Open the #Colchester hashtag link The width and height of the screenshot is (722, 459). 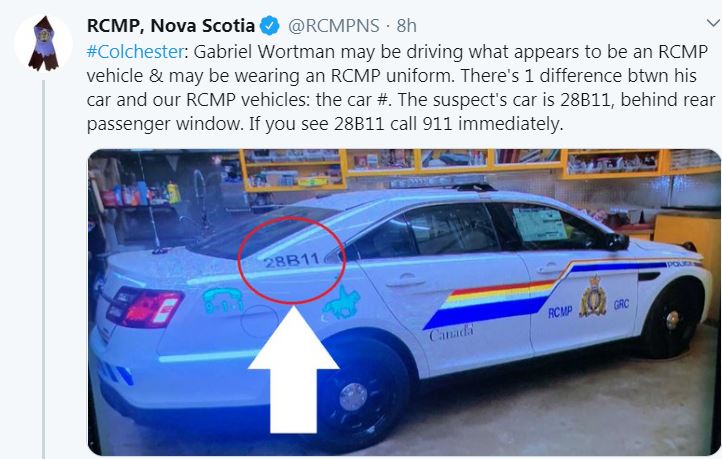[x=135, y=52]
